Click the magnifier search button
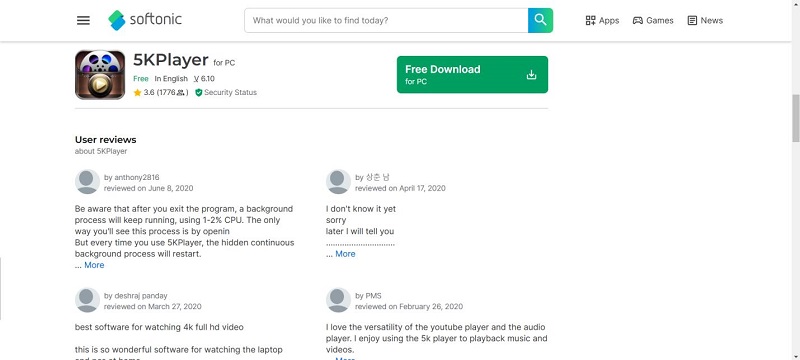The image size is (800, 360). (540, 20)
